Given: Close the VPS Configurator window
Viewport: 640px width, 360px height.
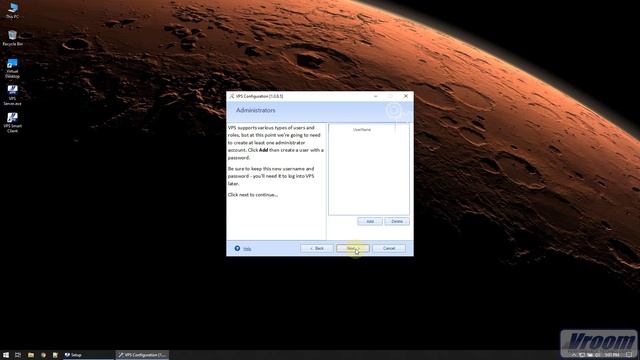Looking at the screenshot, I should click(406, 96).
